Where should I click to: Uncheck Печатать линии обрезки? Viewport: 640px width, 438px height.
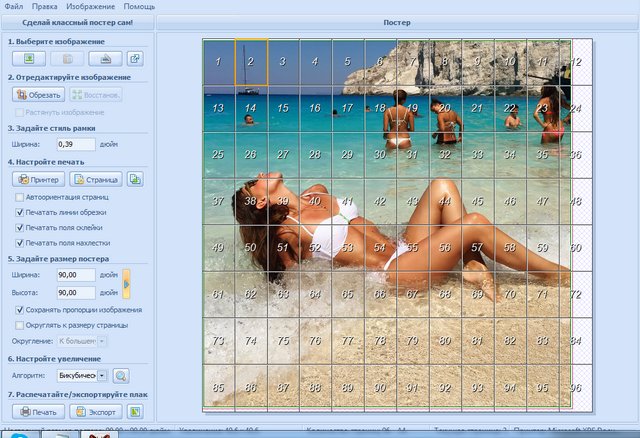click(19, 212)
